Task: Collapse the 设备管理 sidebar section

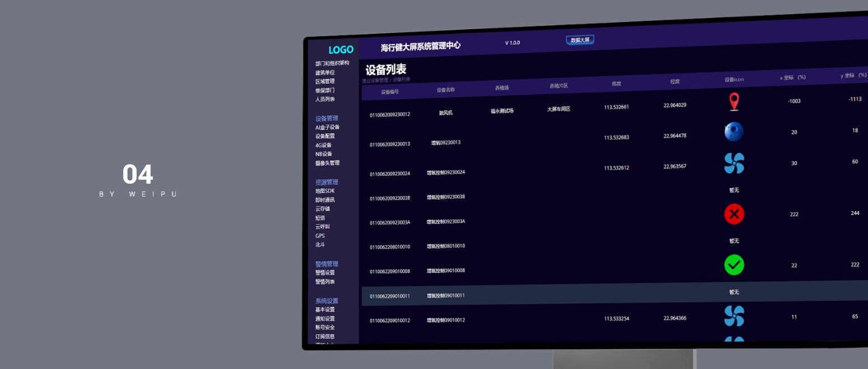Action: (x=328, y=118)
